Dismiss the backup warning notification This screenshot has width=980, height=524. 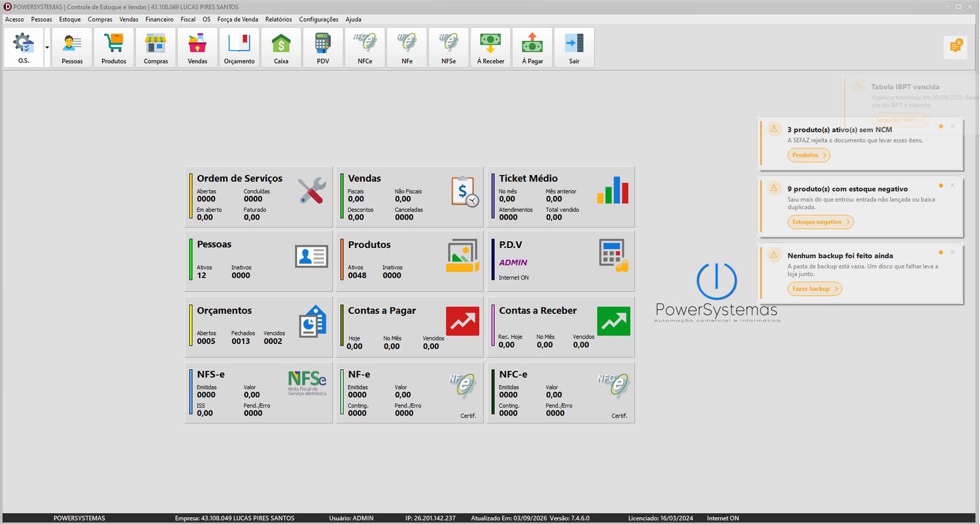[x=952, y=252]
